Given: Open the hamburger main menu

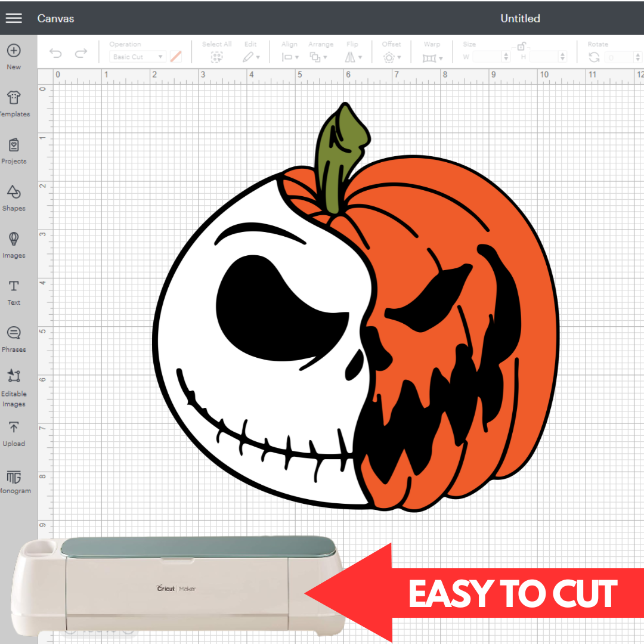Looking at the screenshot, I should coord(14,18).
